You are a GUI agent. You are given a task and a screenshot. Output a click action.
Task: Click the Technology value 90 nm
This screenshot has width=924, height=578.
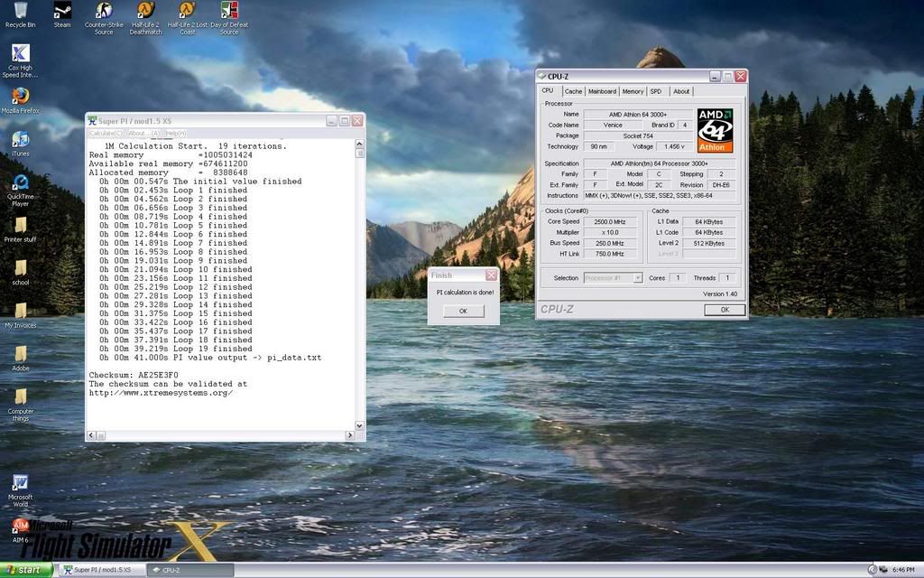point(598,146)
